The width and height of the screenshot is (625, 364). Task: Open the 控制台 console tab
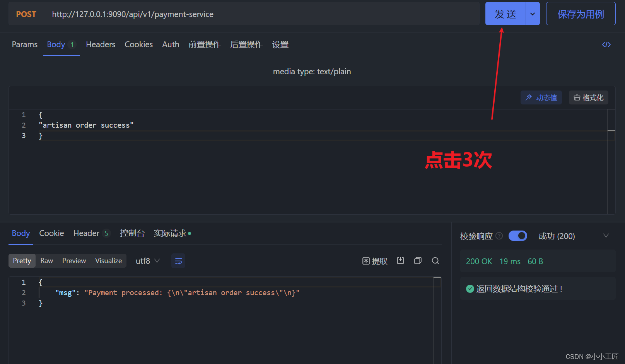(x=132, y=233)
